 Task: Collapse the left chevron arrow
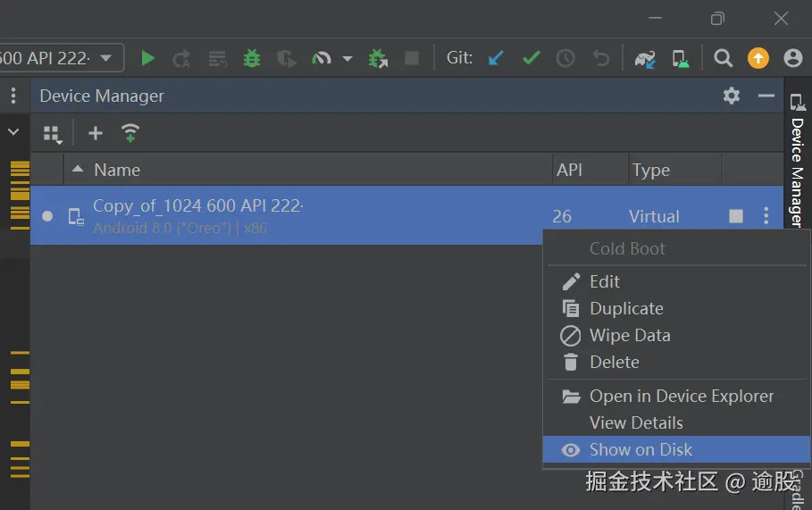13,132
